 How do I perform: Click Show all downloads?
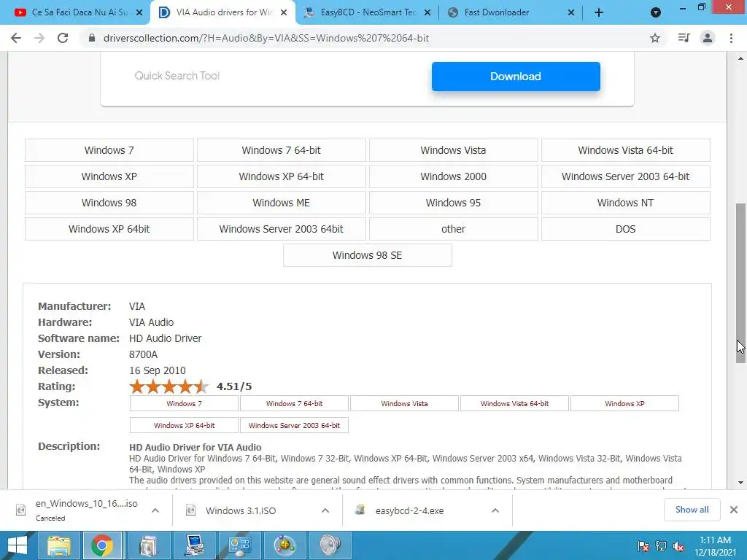[x=692, y=510]
